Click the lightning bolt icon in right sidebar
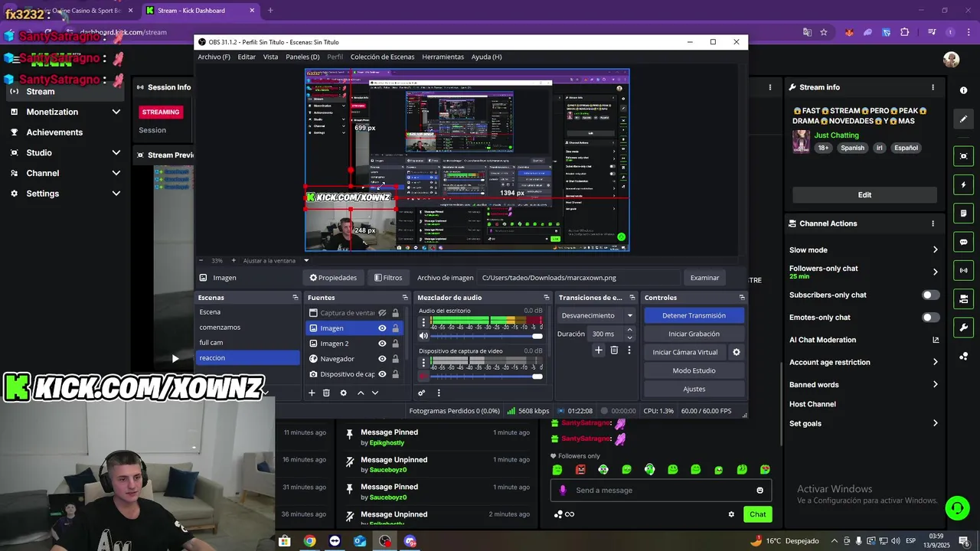The image size is (980, 551). (963, 185)
